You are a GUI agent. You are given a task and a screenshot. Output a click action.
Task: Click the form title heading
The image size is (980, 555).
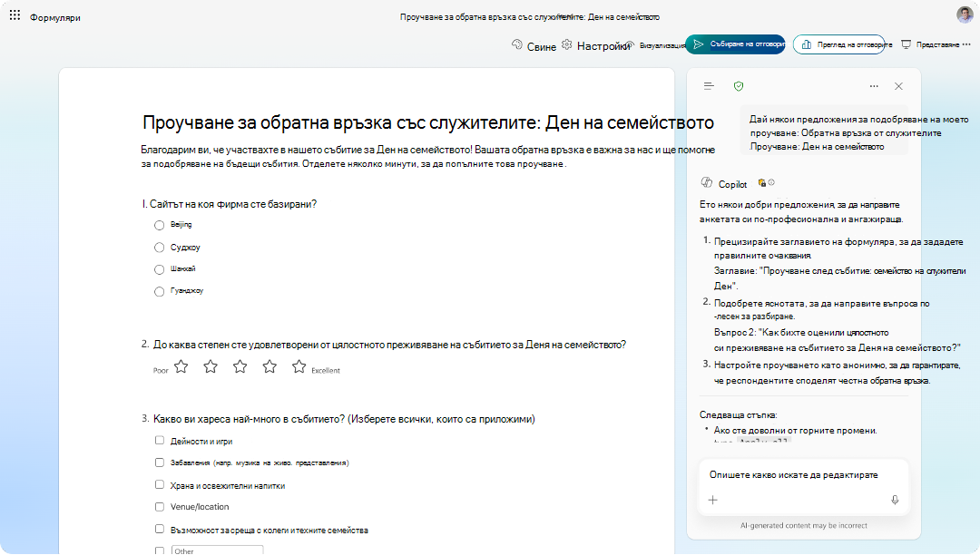coord(428,122)
